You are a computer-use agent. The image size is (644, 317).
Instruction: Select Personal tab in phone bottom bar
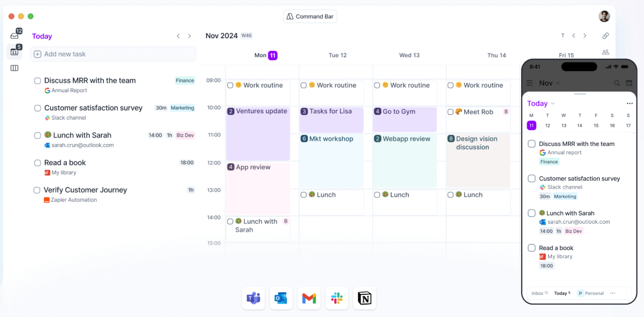coord(590,293)
